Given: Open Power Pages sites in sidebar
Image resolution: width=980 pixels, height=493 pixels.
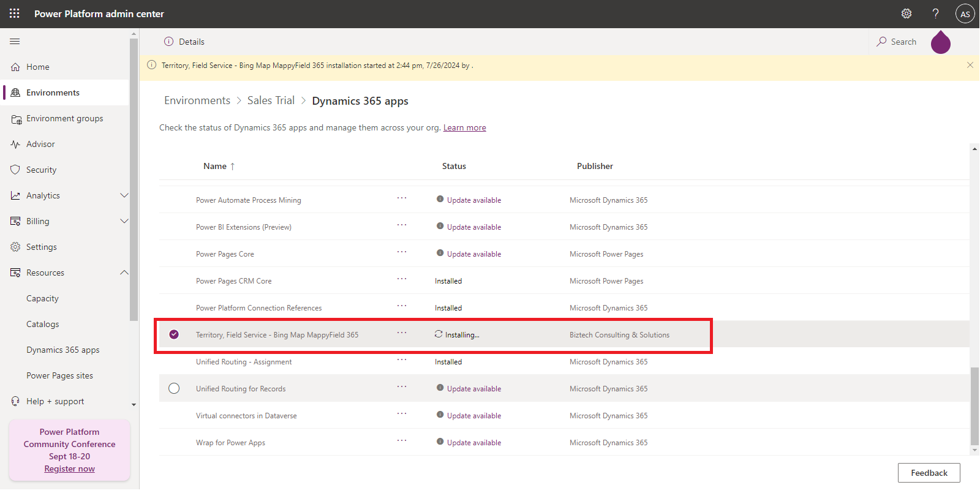Looking at the screenshot, I should pyautogui.click(x=60, y=376).
